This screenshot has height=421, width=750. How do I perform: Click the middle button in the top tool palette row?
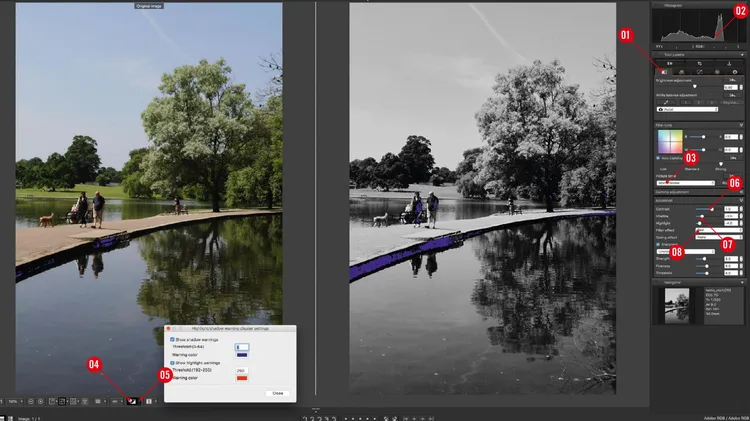pos(700,64)
